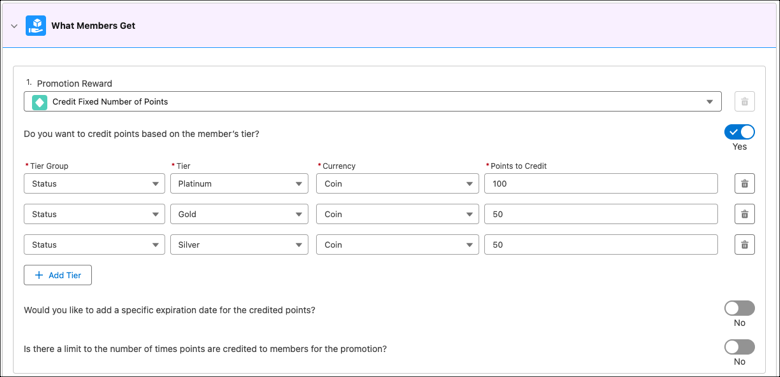Click the Points to Credit column label
This screenshot has width=780, height=377.
click(x=518, y=166)
